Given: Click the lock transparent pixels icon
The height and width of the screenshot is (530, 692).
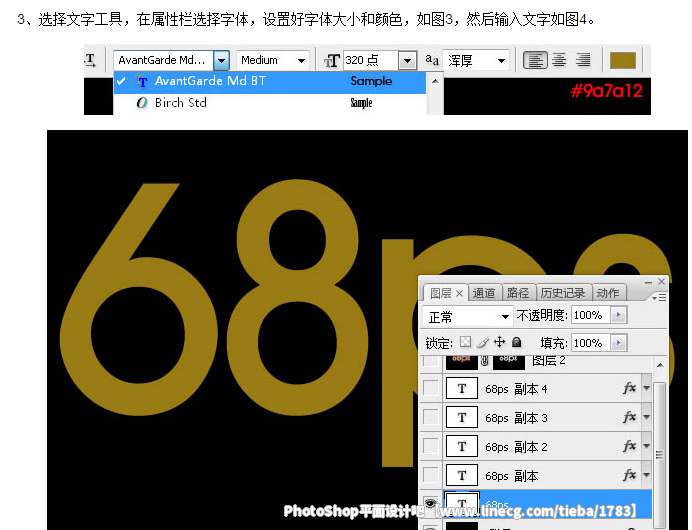Looking at the screenshot, I should (465, 343).
